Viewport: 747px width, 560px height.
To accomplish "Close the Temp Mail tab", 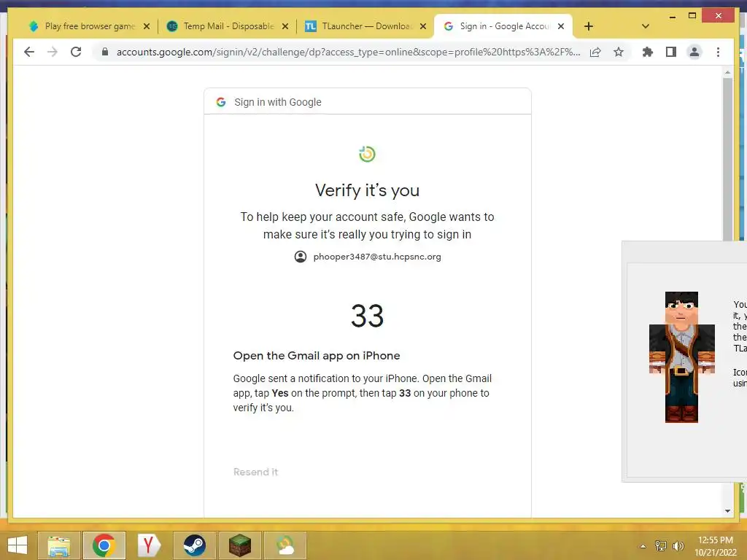I will tap(285, 26).
